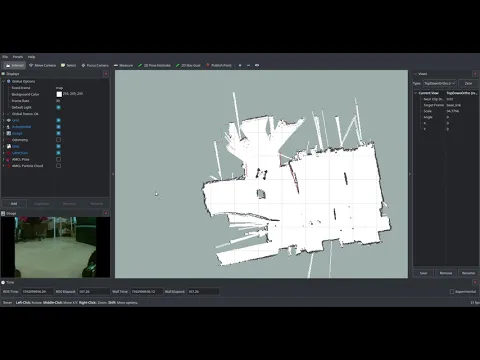Select the Move Camera tool
The height and width of the screenshot is (360, 480).
click(x=42, y=65)
